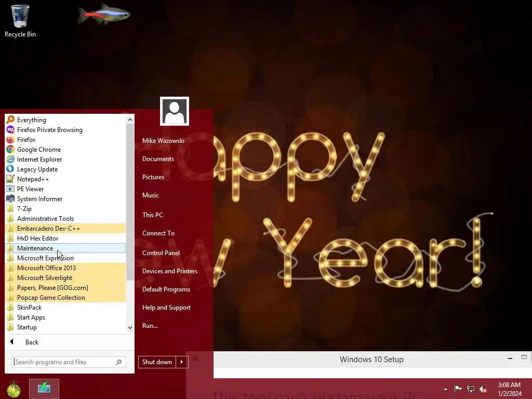
Task: Click the Firefox icon in the programs list
Action: click(10, 139)
